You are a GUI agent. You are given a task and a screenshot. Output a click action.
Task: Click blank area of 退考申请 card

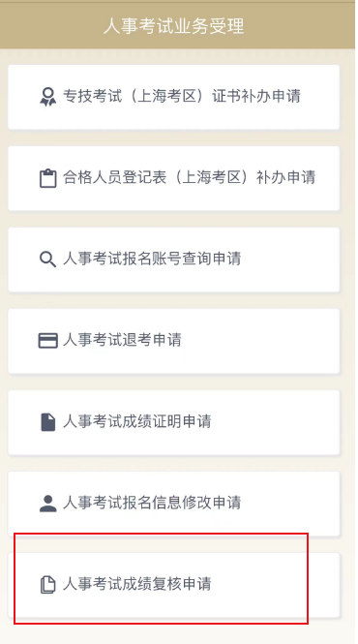point(263,341)
